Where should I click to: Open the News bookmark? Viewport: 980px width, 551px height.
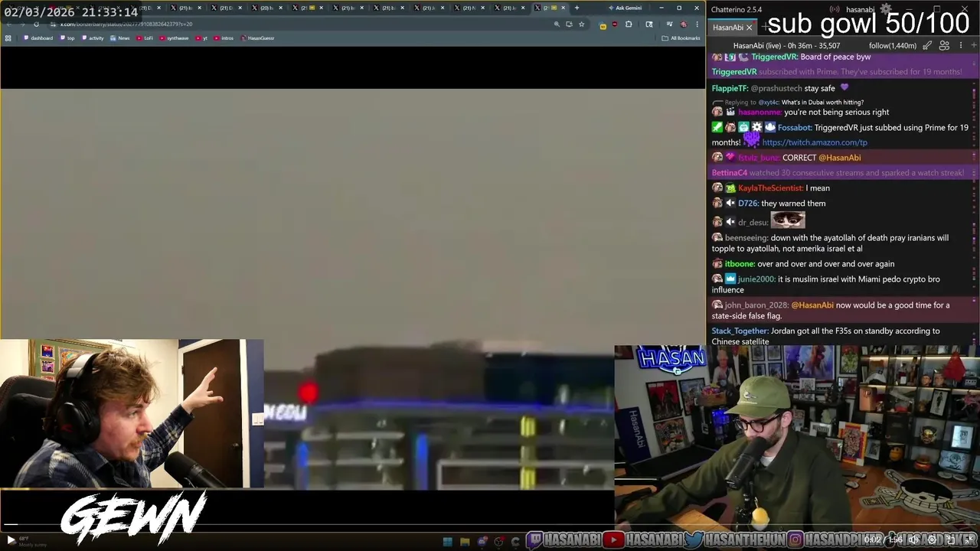[119, 38]
